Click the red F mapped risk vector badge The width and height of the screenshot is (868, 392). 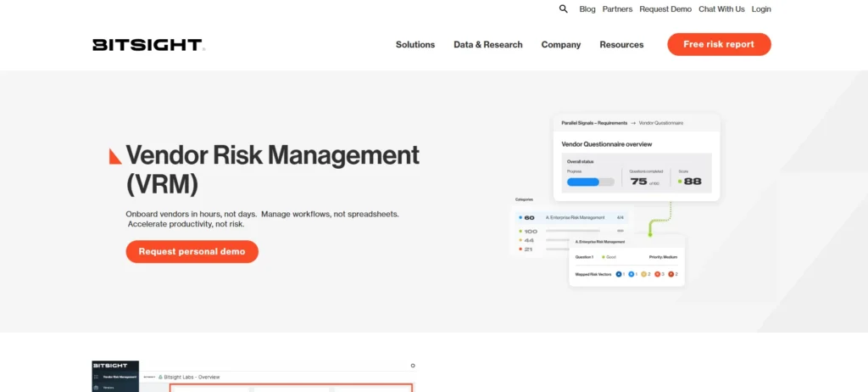(x=671, y=274)
